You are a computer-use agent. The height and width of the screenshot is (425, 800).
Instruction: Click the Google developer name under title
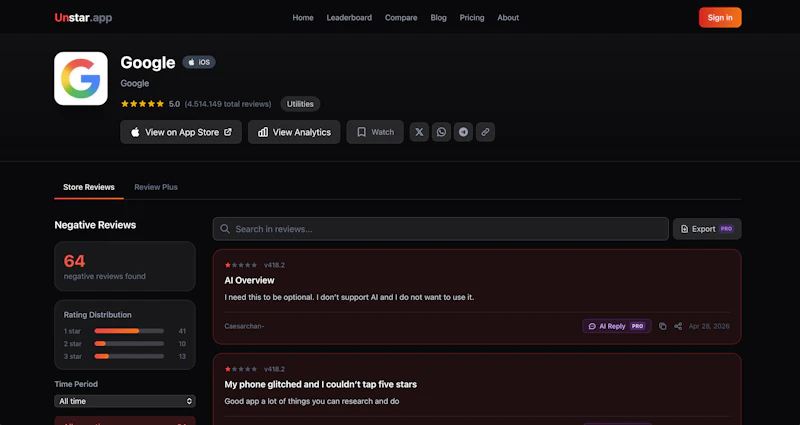pos(135,83)
